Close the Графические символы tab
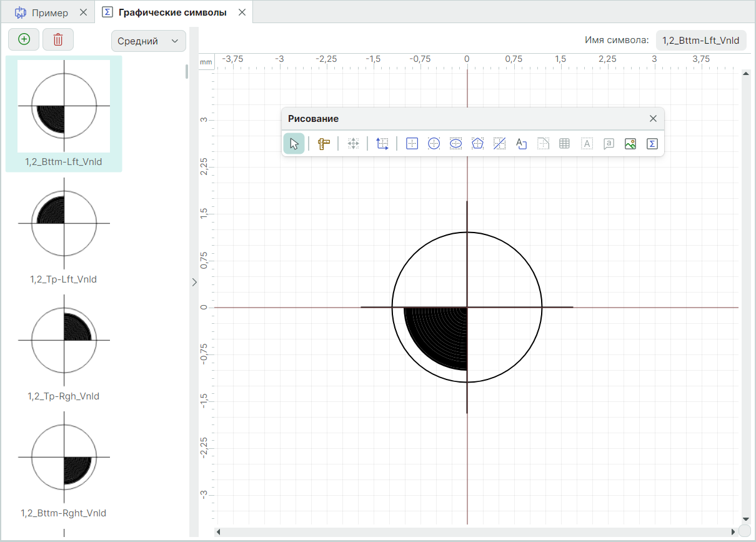Image resolution: width=756 pixels, height=542 pixels. tap(242, 13)
